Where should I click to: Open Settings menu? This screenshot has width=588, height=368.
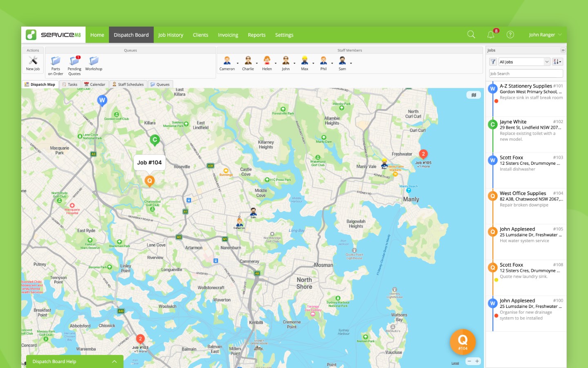click(284, 35)
